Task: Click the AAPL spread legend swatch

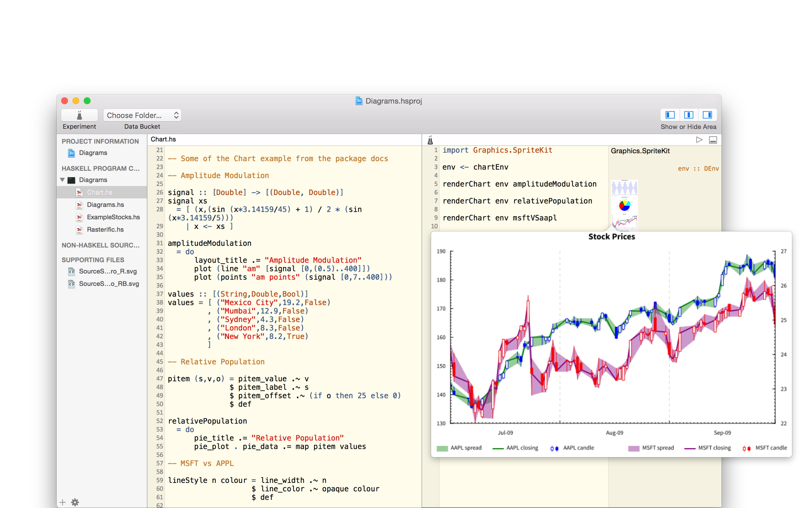Action: [x=442, y=448]
